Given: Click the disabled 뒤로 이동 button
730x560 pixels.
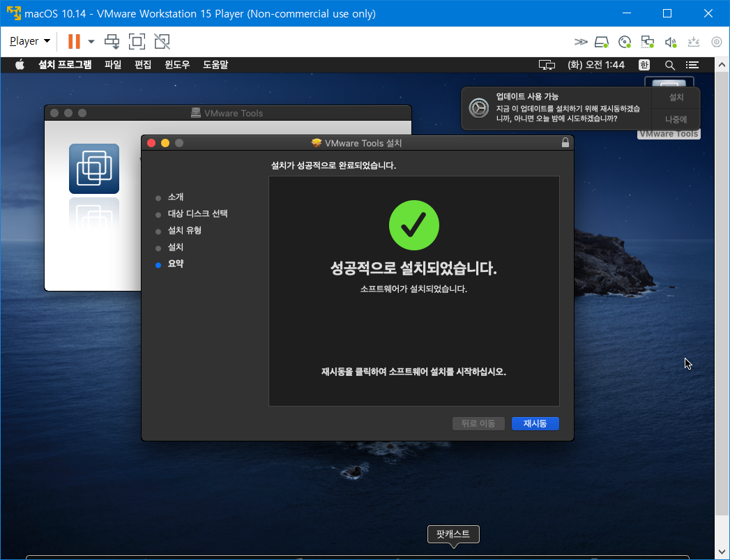Looking at the screenshot, I should 478,423.
